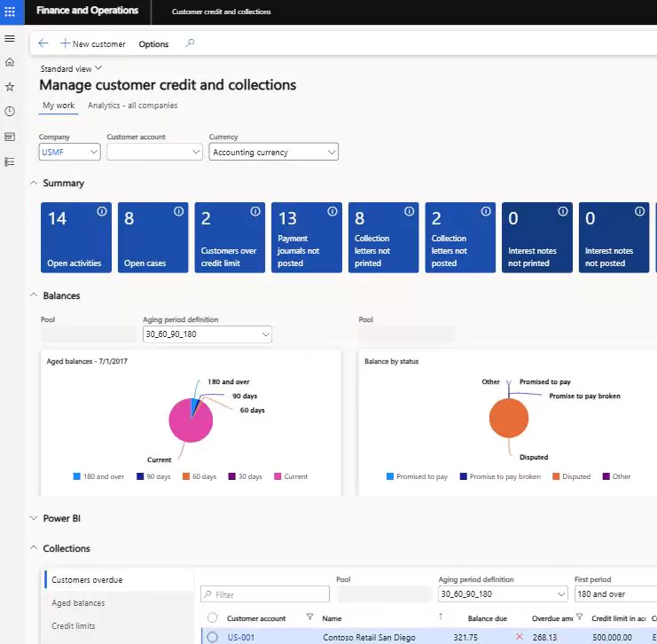Open Recent clock icon in sidebar
This screenshot has height=644, width=657.
[10, 112]
